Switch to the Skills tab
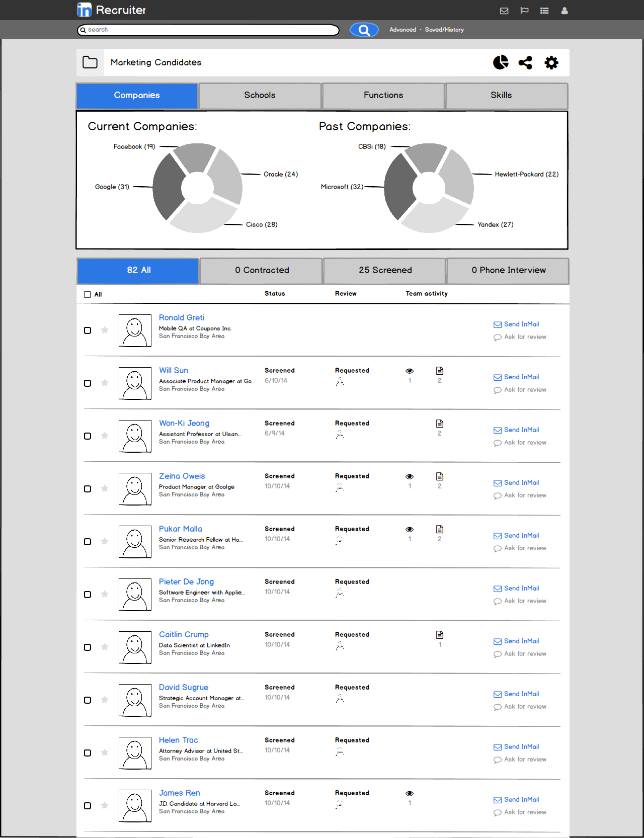644x838 pixels. 507,96
